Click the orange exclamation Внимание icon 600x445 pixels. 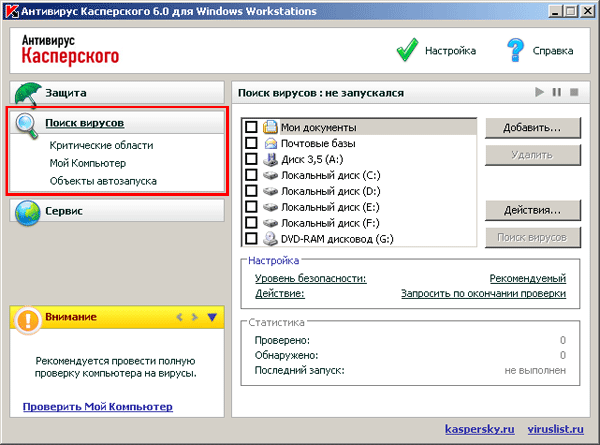(28, 320)
